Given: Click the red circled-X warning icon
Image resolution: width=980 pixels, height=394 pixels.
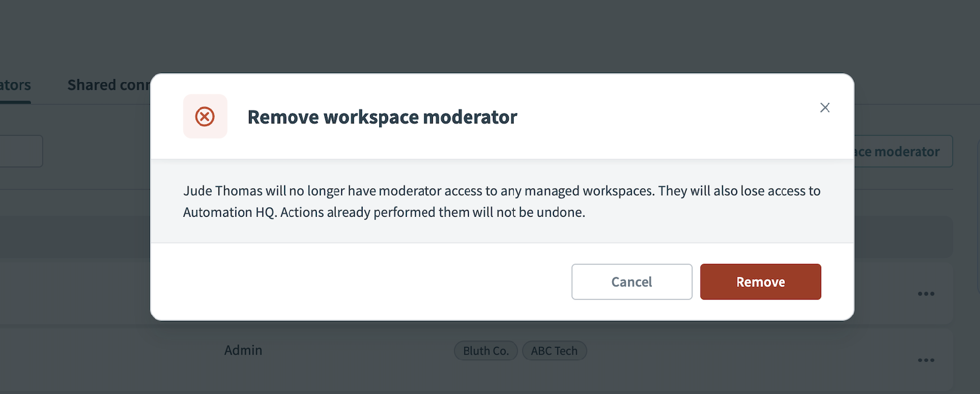Looking at the screenshot, I should click(x=205, y=116).
